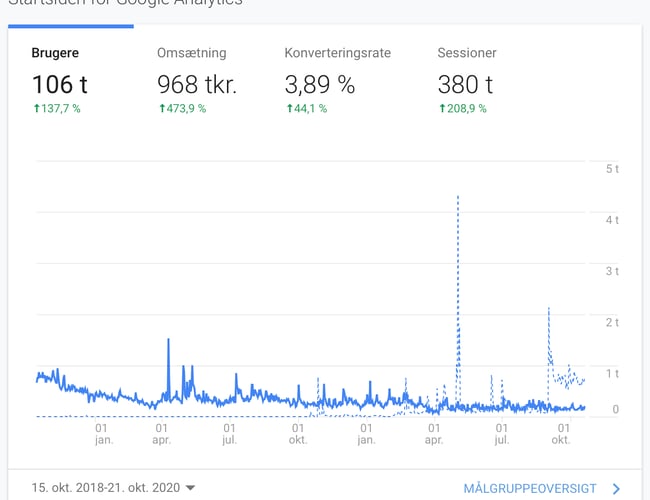The height and width of the screenshot is (500, 650).
Task: Click the 968 tkr. revenue value
Action: (x=197, y=85)
